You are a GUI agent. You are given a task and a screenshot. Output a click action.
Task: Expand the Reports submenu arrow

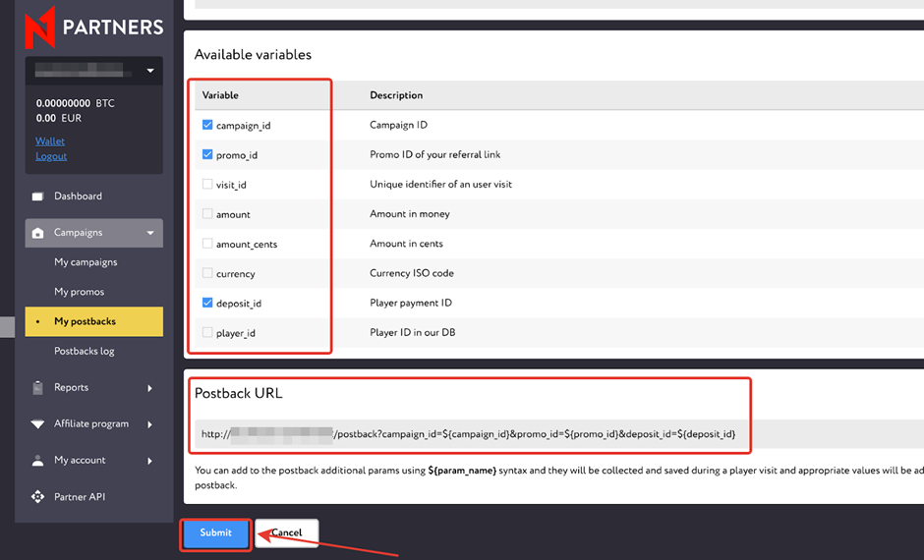150,388
